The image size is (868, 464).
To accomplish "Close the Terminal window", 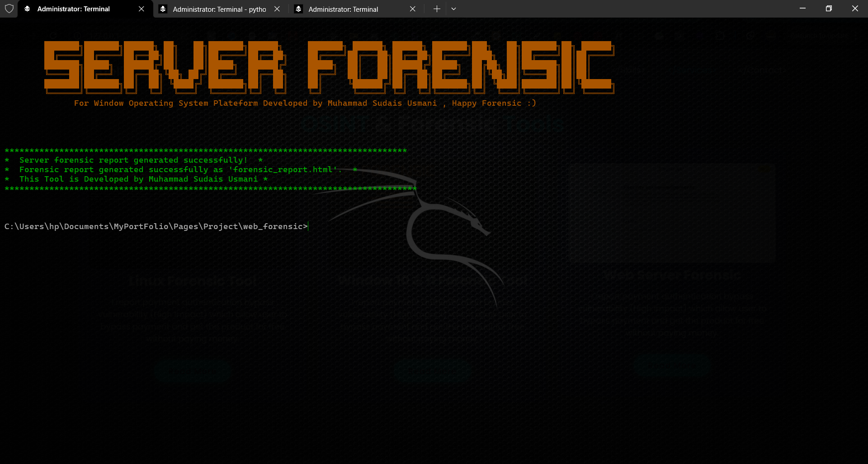I will tap(855, 9).
